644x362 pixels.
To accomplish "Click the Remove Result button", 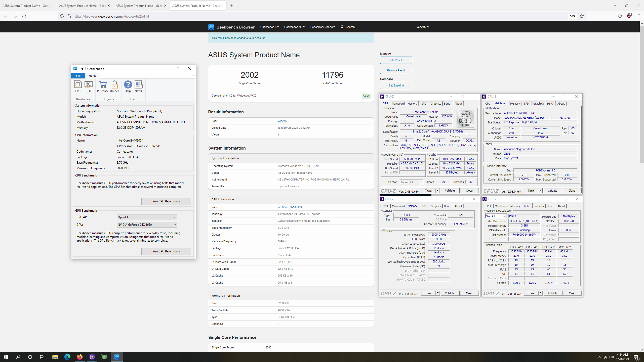I will coord(396,70).
